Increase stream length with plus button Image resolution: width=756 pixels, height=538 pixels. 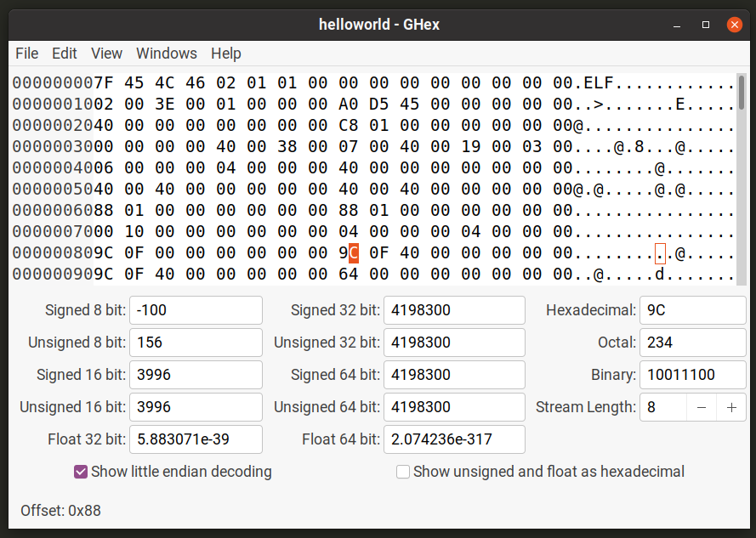pos(731,407)
